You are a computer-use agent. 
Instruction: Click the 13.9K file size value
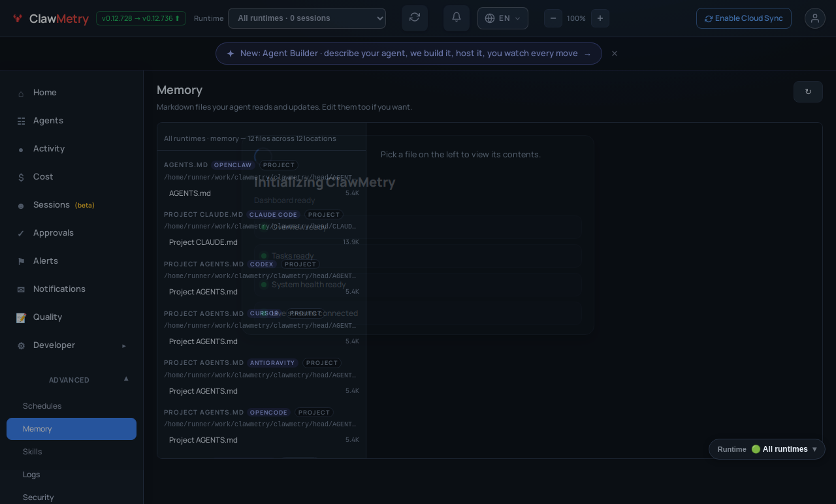click(351, 242)
